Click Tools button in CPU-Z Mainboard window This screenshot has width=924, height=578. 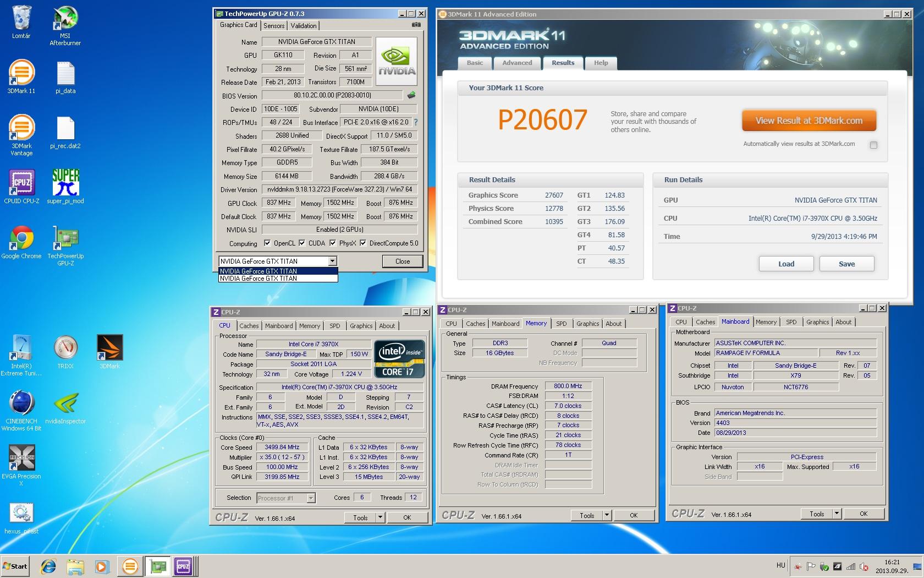pyautogui.click(x=817, y=514)
